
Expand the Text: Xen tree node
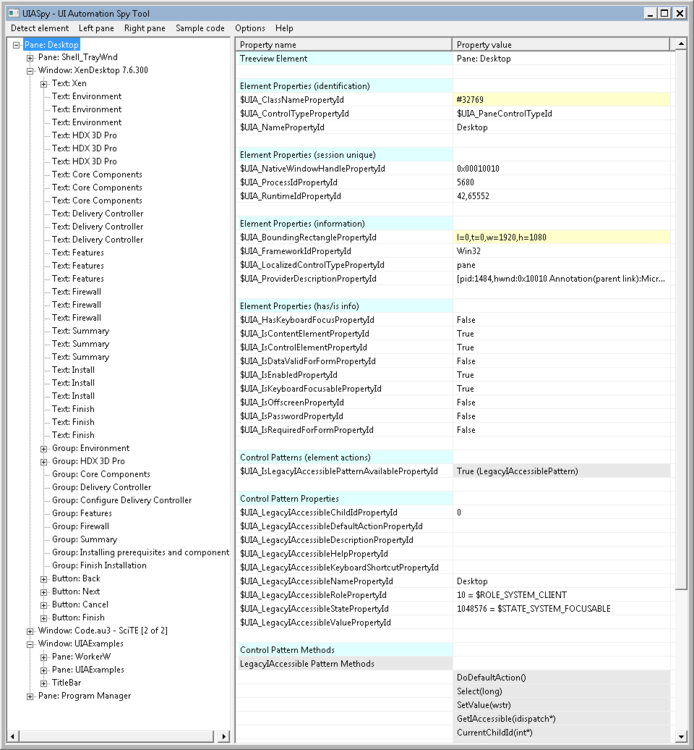tap(44, 84)
